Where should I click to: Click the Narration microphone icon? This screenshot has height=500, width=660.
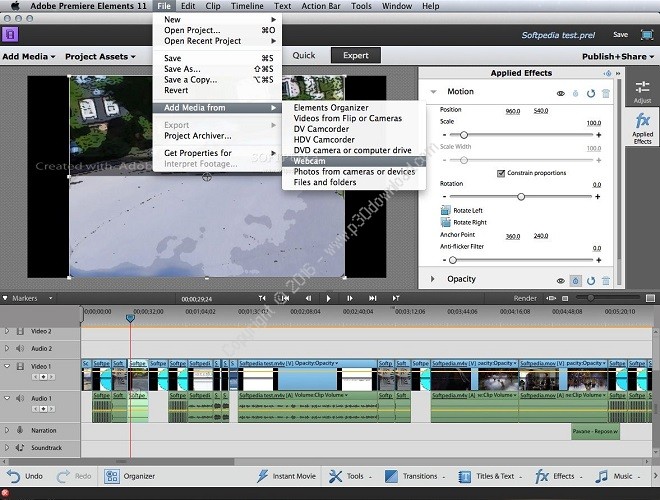pos(20,430)
